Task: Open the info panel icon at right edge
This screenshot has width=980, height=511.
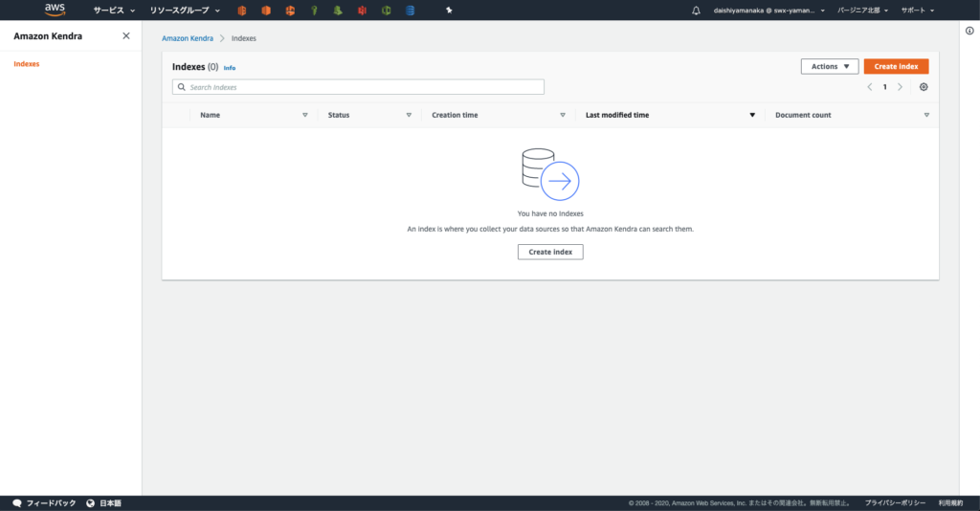Action: click(x=969, y=31)
